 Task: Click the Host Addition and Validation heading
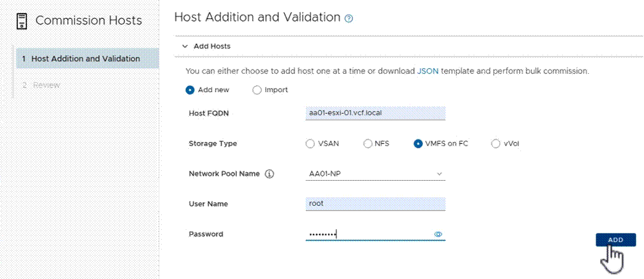pyautogui.click(x=258, y=17)
